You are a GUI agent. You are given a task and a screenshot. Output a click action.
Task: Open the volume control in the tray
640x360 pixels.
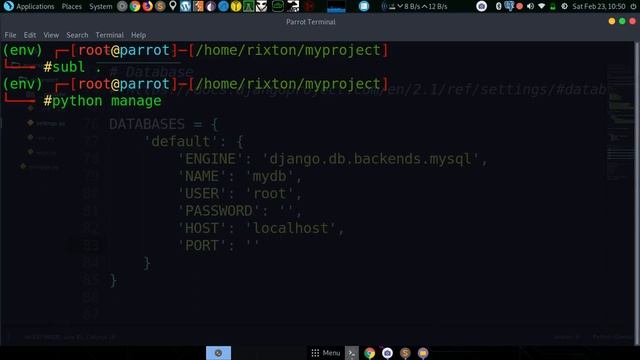(x=530, y=6)
